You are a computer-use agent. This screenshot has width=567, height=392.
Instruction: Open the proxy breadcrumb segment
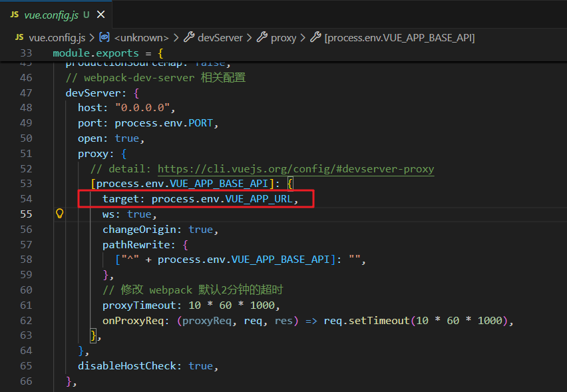coord(283,38)
